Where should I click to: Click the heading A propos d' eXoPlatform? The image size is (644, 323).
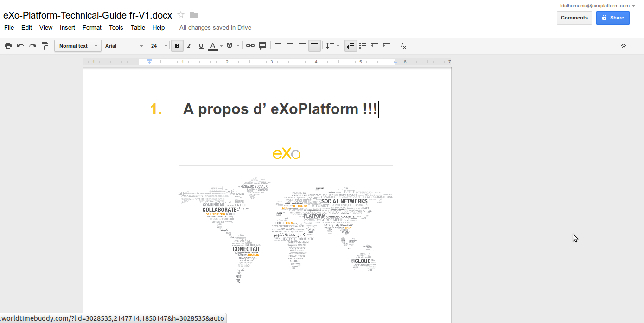(x=280, y=109)
